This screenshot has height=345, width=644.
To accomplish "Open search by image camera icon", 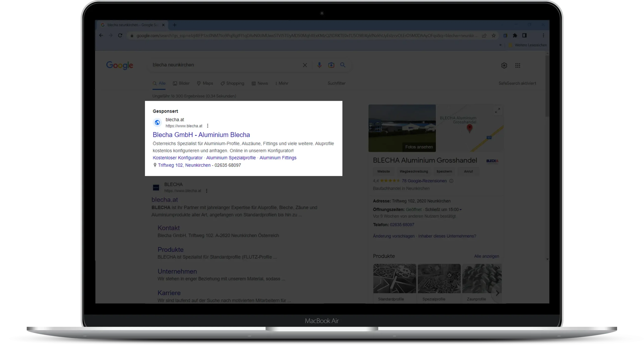I will pyautogui.click(x=331, y=65).
